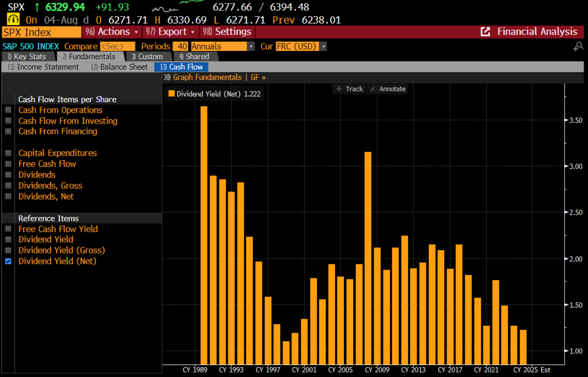Expand the currency FRC (USD) dropdown
This screenshot has width=588, height=377.
coord(324,46)
